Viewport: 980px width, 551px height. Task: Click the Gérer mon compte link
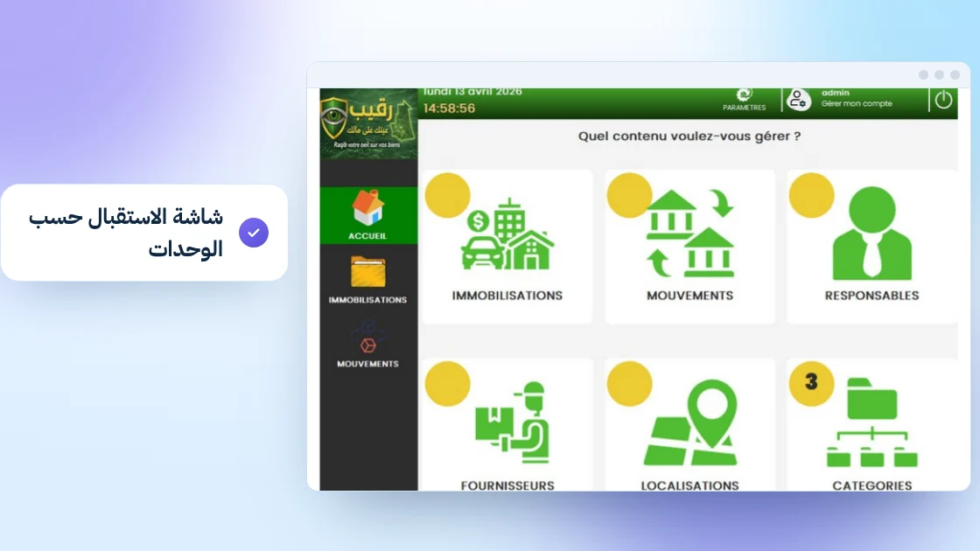click(x=857, y=104)
